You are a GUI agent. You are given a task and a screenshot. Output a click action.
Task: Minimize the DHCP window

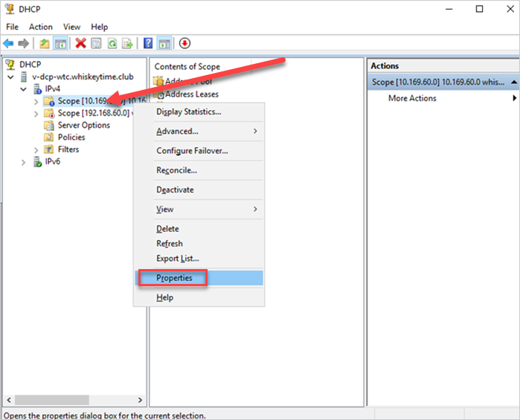point(449,9)
